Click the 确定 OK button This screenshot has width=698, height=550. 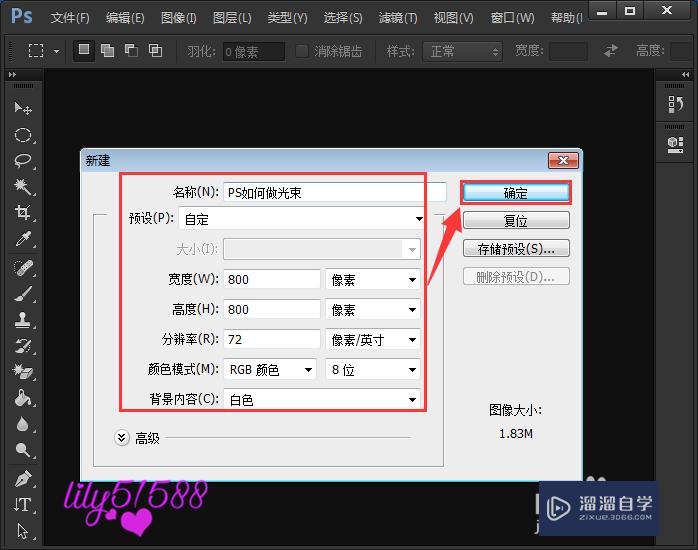click(516, 193)
